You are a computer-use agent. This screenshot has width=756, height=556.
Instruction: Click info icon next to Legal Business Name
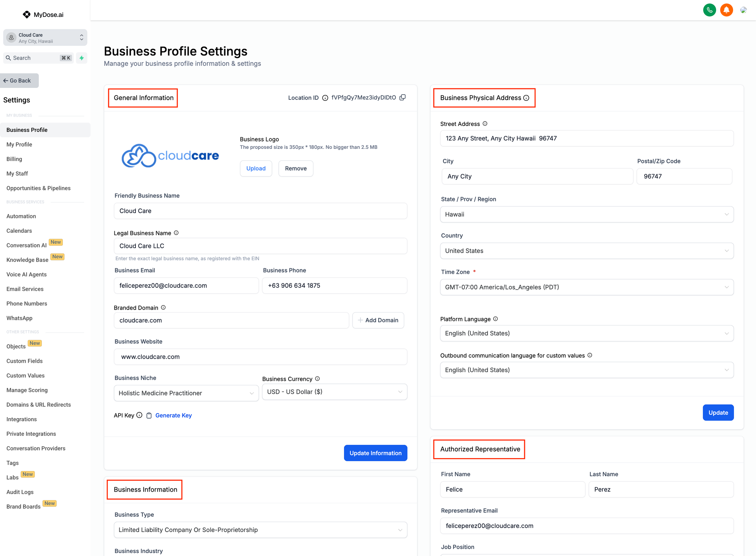pos(176,233)
